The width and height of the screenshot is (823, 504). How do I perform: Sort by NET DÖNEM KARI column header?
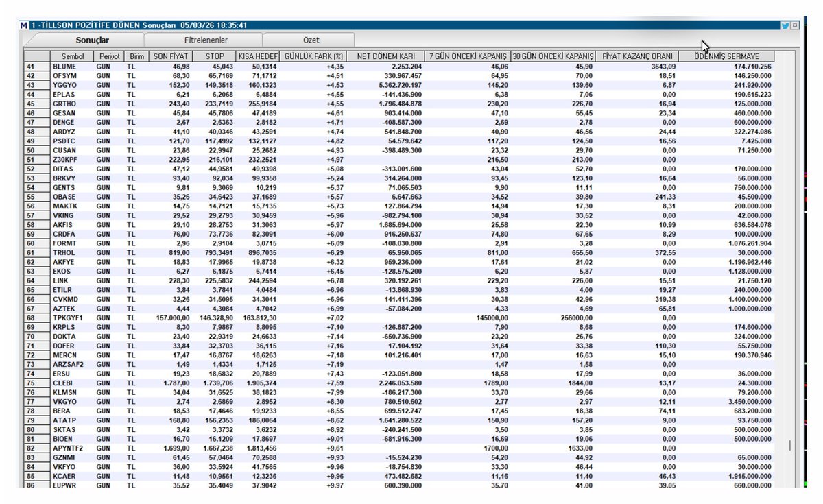pyautogui.click(x=385, y=56)
